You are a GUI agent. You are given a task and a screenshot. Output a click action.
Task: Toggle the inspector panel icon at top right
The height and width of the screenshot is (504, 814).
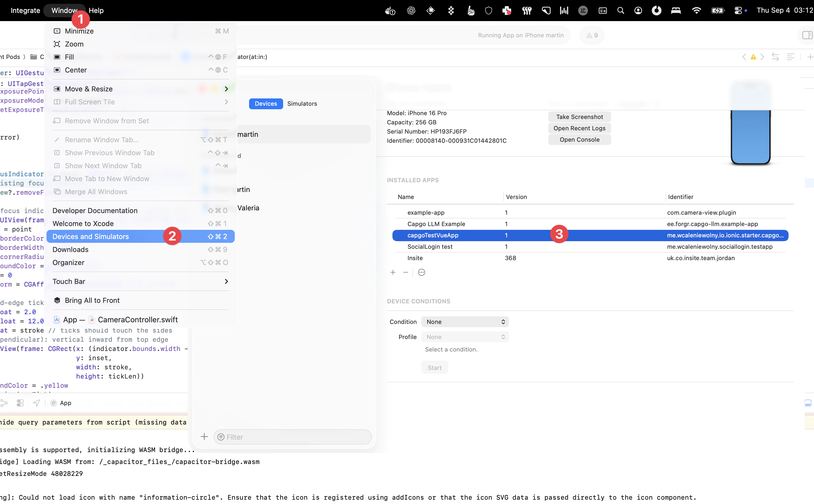point(807,35)
